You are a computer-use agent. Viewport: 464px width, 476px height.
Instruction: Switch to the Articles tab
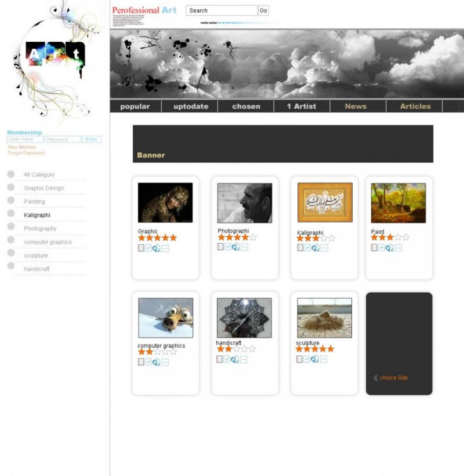pos(415,106)
